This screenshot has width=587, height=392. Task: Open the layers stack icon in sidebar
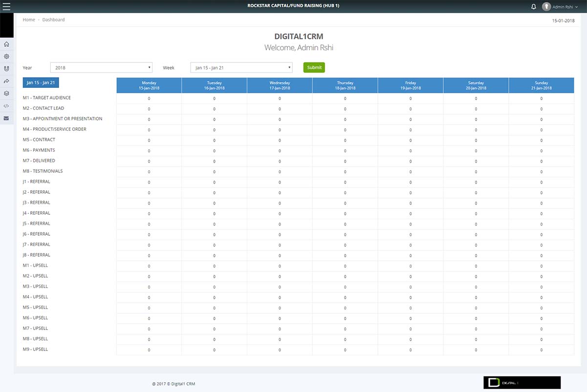[6, 93]
